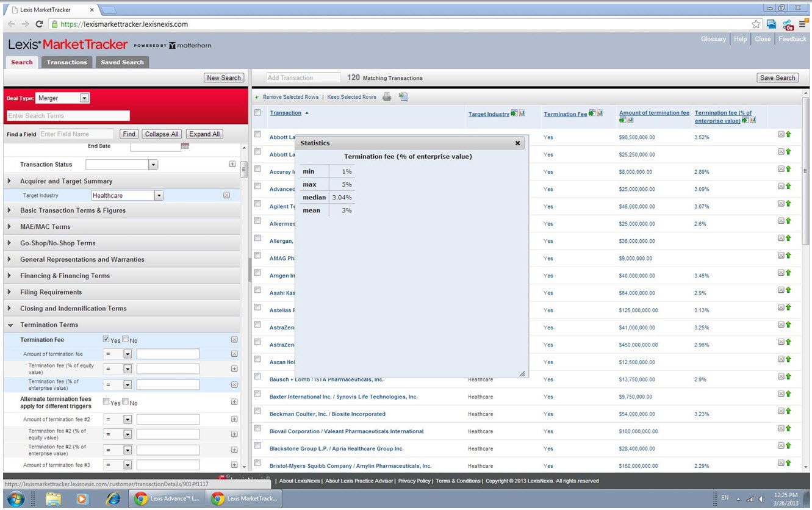
Task: Add the Transaction Status field with plus icon
Action: pos(232,164)
